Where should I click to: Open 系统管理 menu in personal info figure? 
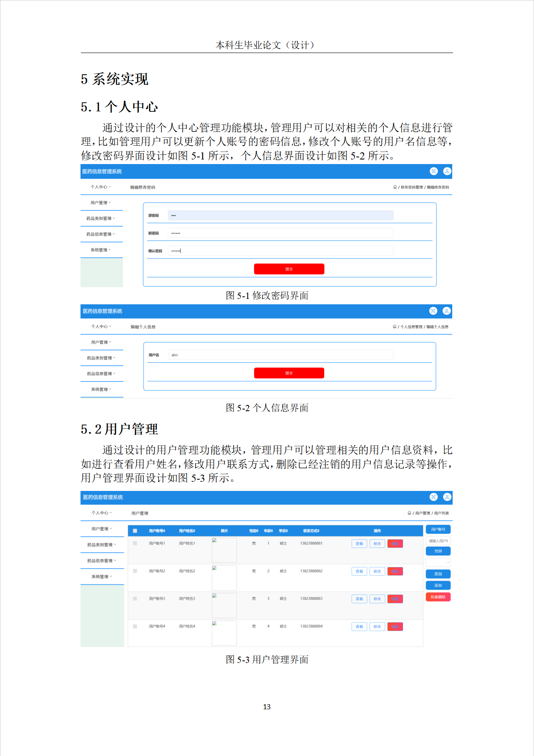pyautogui.click(x=102, y=389)
